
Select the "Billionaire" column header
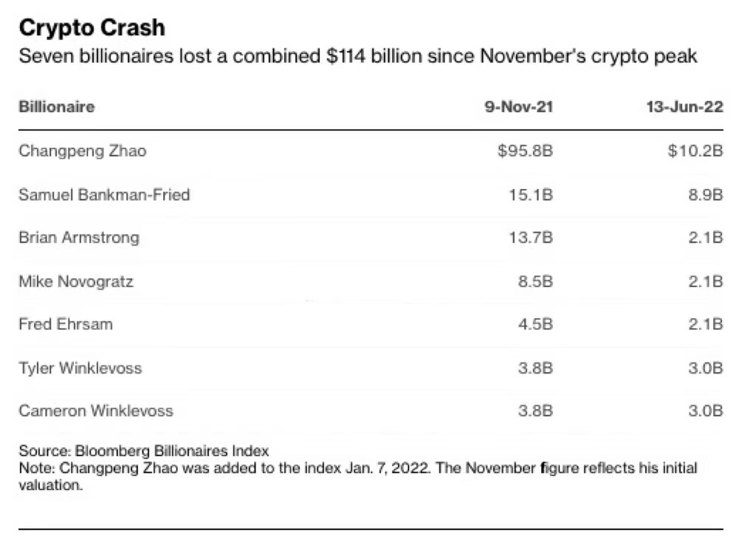[57, 107]
